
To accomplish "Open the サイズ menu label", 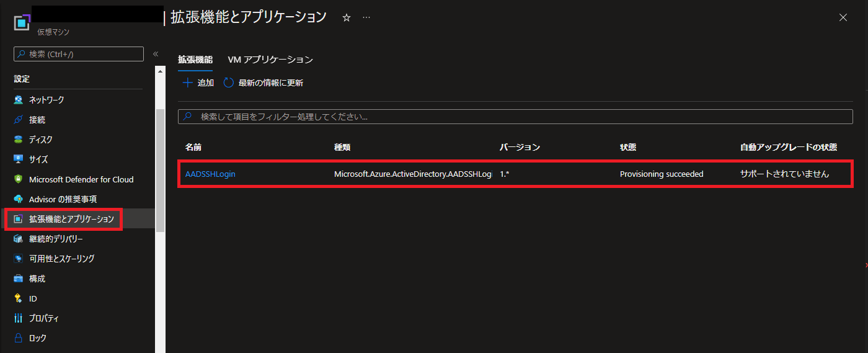I will coord(38,159).
